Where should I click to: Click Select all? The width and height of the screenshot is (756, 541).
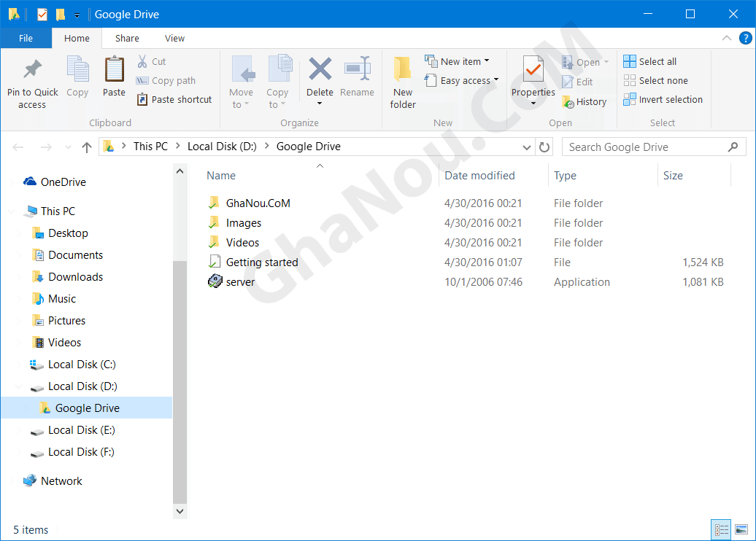coord(650,61)
